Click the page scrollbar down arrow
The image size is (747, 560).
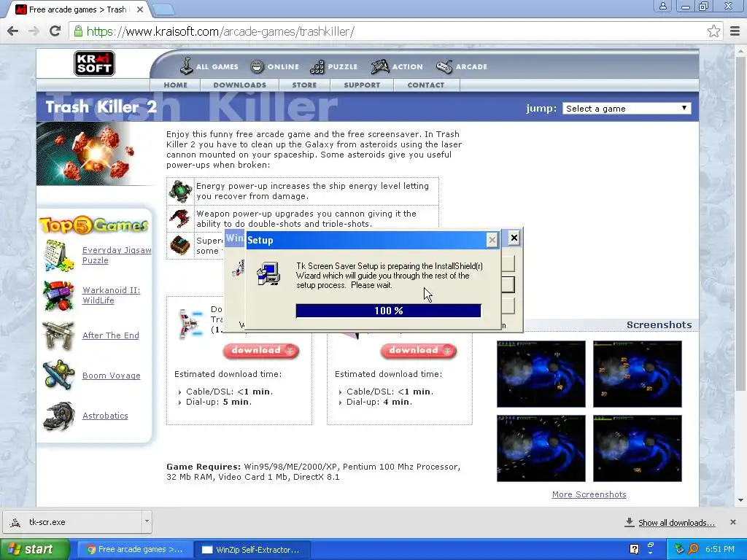[x=741, y=500]
